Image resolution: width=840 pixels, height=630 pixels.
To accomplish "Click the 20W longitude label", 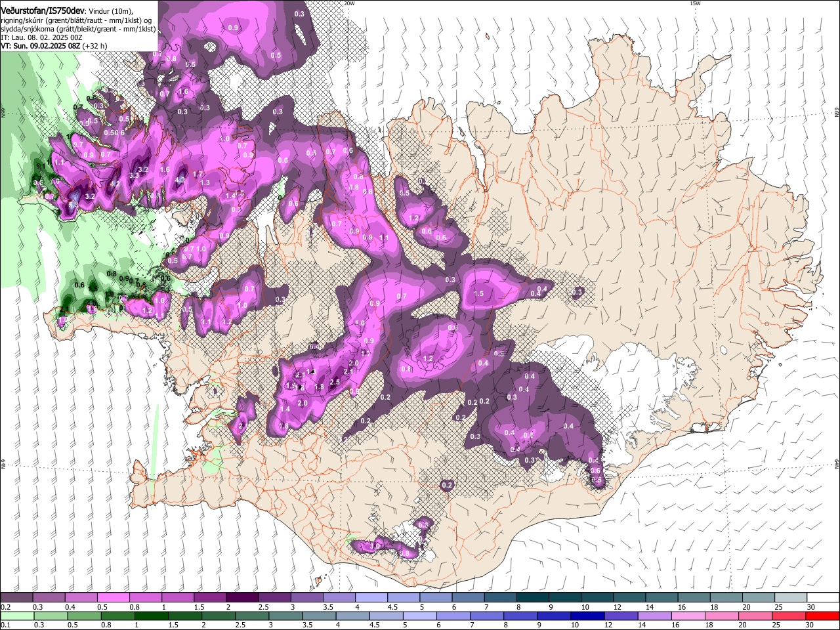I will coord(349,3).
